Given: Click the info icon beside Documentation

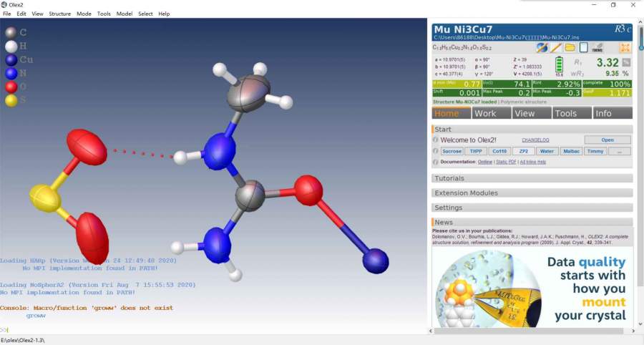Looking at the screenshot, I should (x=435, y=162).
